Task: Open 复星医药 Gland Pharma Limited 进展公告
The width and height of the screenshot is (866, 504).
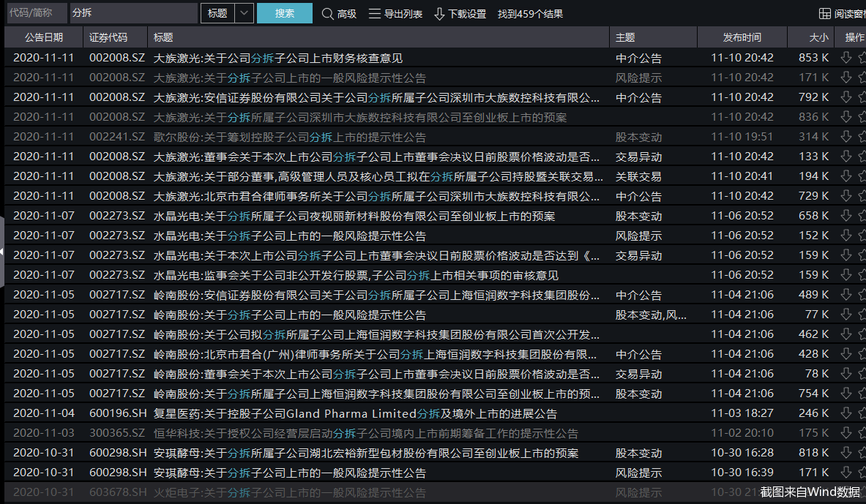Action: [x=355, y=413]
